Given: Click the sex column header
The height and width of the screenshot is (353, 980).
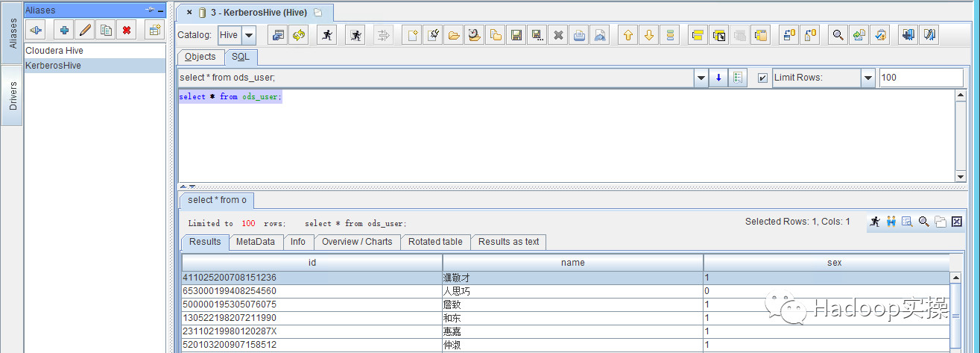Looking at the screenshot, I should pyautogui.click(x=827, y=263).
